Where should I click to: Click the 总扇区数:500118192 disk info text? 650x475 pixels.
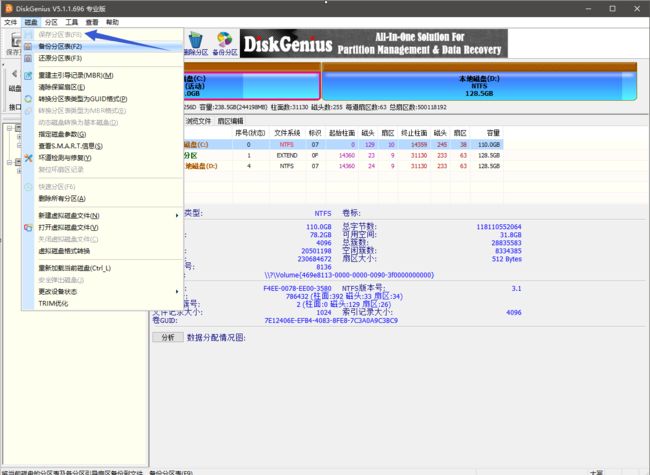point(418,107)
